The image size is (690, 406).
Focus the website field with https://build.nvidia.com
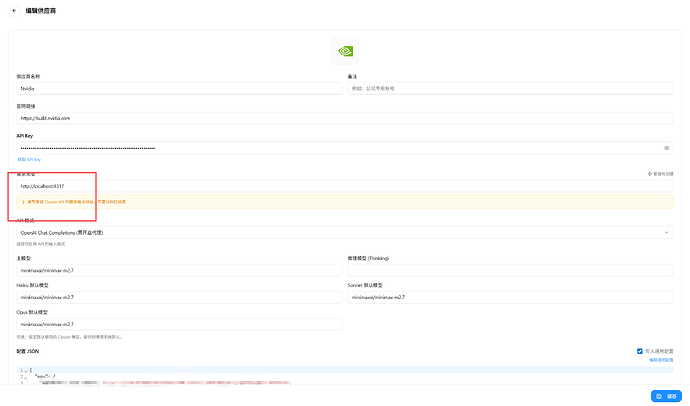coord(345,118)
